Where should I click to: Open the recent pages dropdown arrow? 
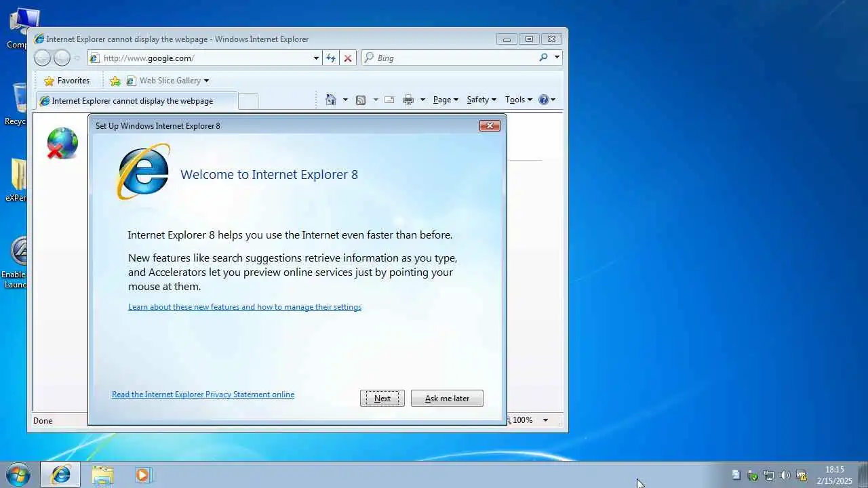(77, 58)
